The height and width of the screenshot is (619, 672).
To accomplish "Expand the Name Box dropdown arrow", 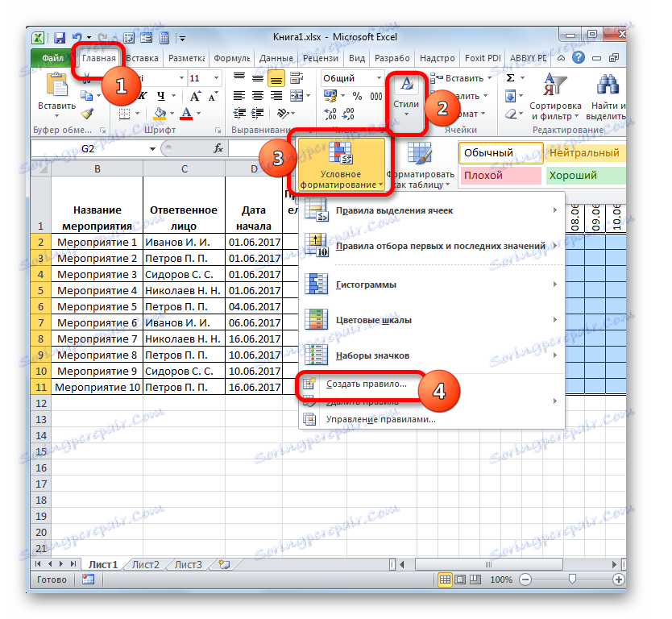I will [x=152, y=149].
